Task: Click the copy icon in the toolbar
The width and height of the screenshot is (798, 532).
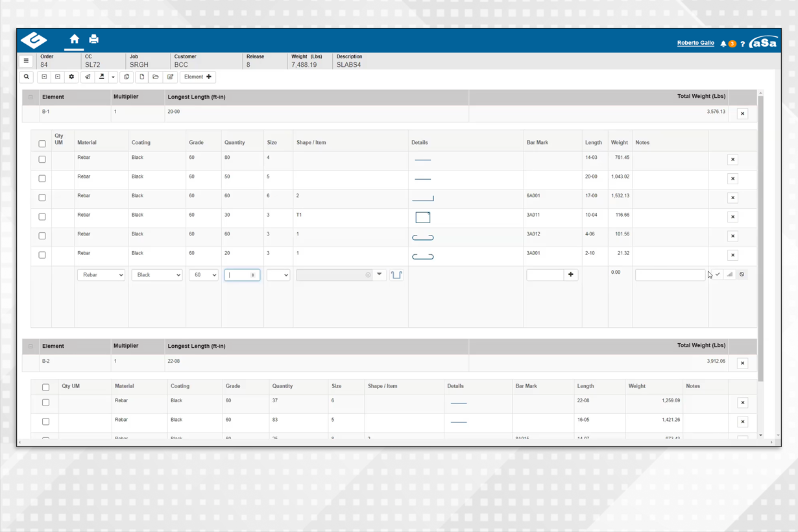Action: 126,77
